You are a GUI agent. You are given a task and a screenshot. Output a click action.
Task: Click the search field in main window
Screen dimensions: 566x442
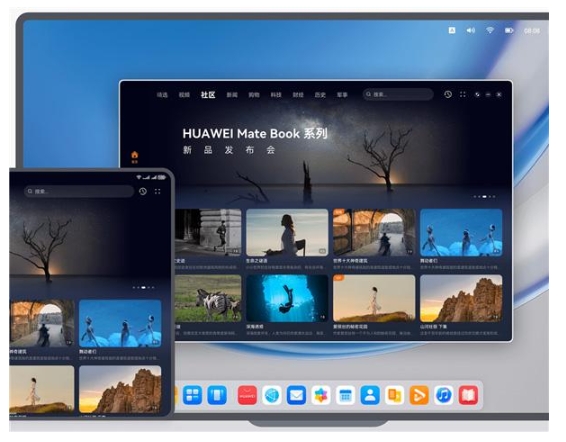[398, 94]
